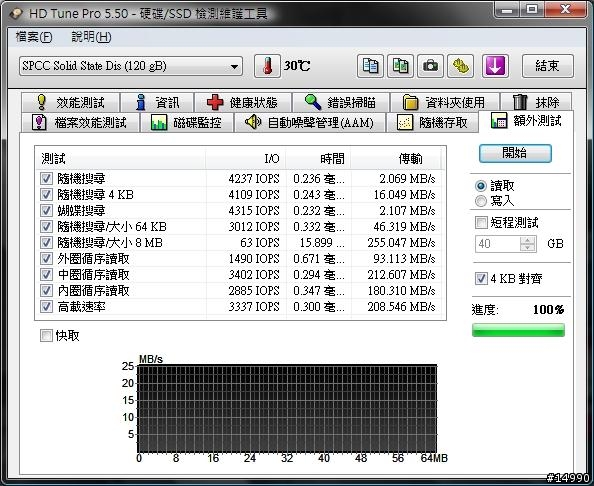Click the camera save screenshot icon
The height and width of the screenshot is (486, 594).
tap(430, 66)
